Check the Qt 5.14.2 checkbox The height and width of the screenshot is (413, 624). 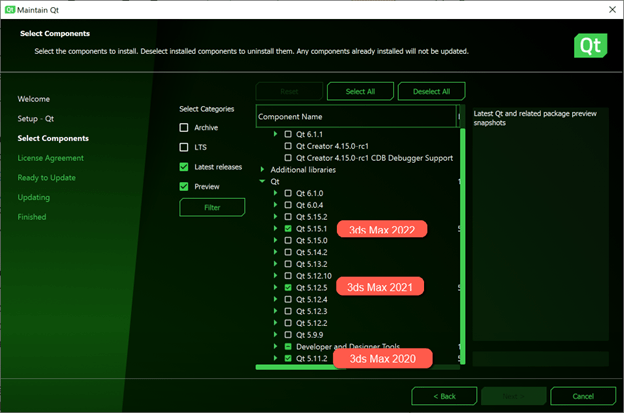click(288, 252)
